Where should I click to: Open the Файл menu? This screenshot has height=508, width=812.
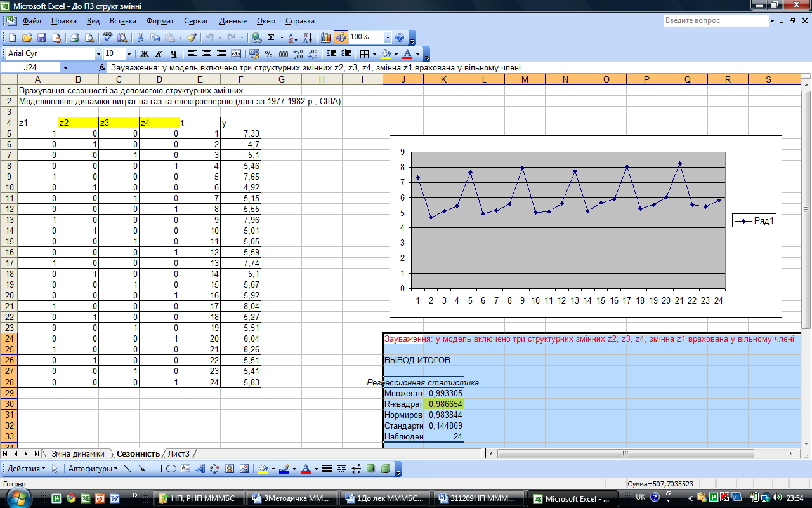pyautogui.click(x=32, y=21)
